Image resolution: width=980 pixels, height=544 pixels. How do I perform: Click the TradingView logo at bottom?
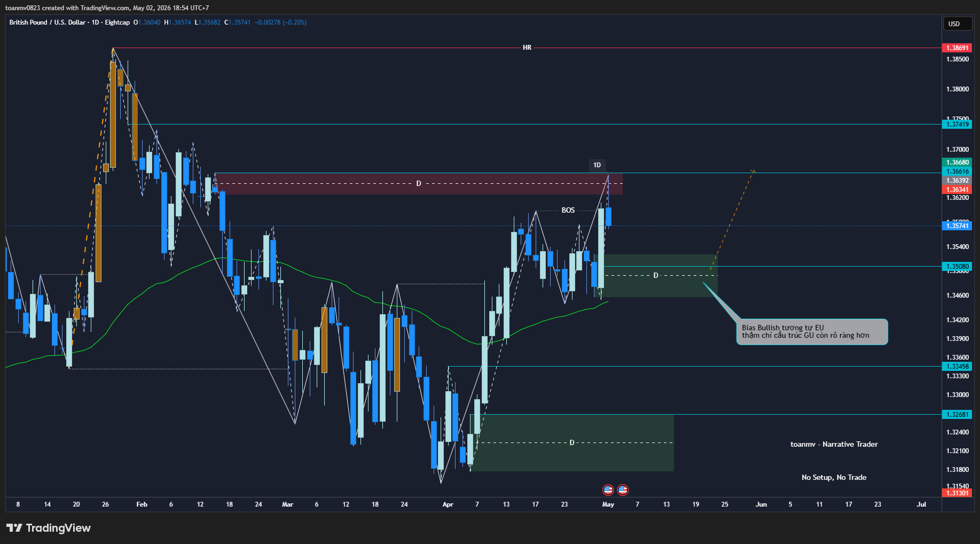(x=49, y=528)
